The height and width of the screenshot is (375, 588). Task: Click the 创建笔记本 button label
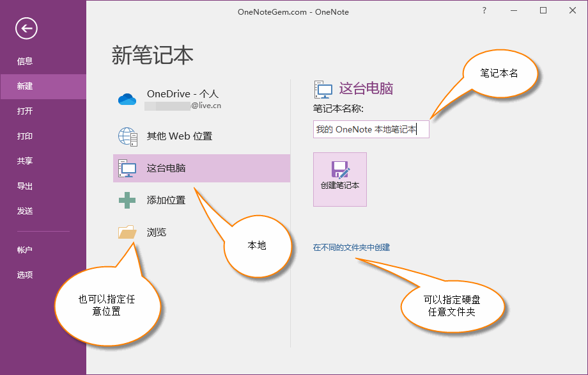click(340, 186)
